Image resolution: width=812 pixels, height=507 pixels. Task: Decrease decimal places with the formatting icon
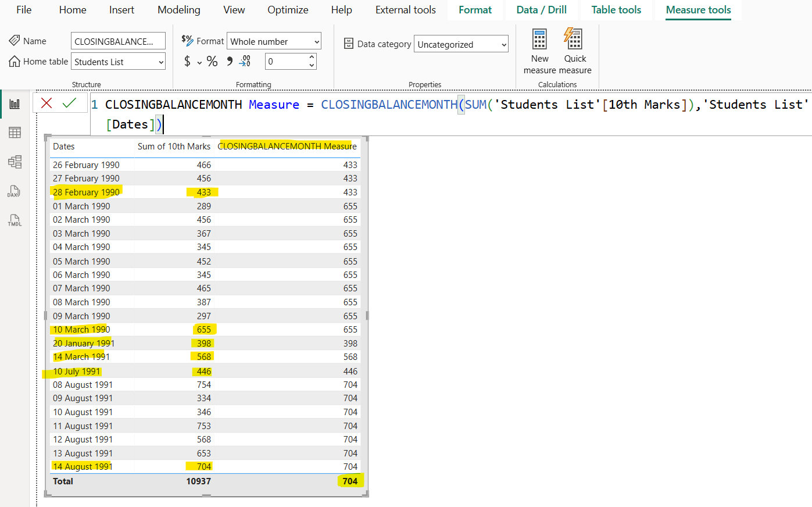click(x=245, y=60)
